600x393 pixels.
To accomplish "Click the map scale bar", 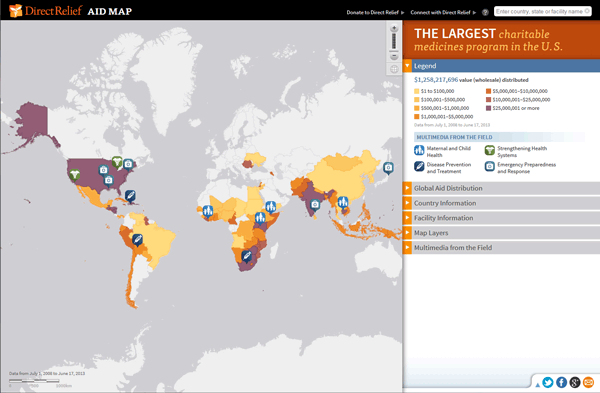I will (34, 381).
